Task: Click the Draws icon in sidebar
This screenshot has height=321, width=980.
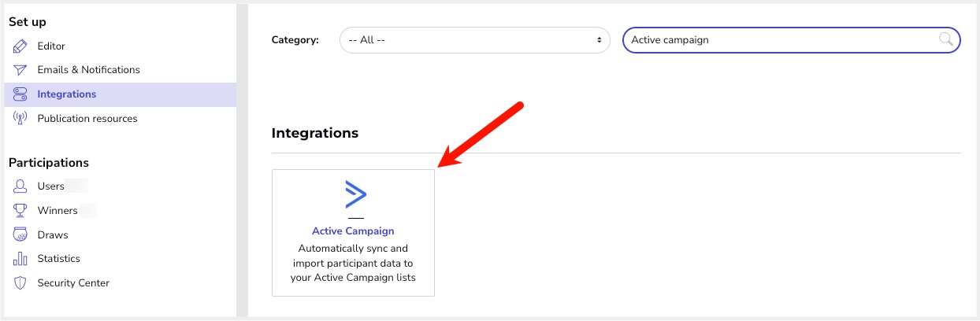Action: coord(20,235)
